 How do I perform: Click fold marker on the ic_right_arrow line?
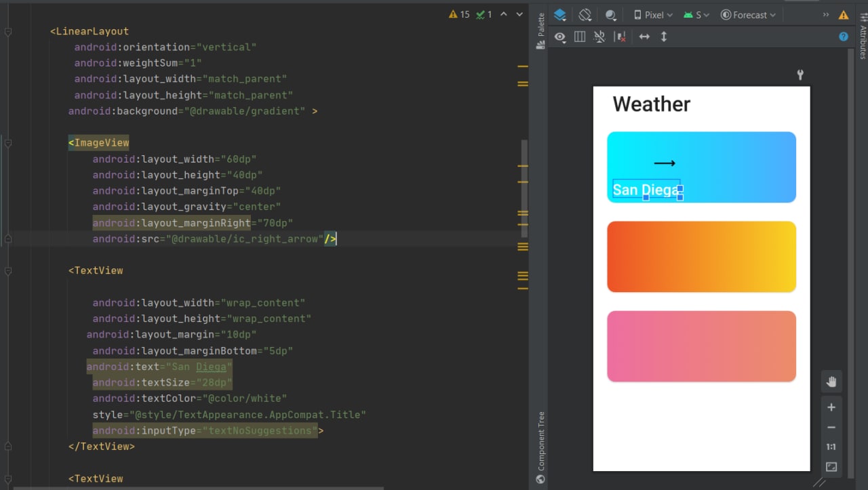7,239
